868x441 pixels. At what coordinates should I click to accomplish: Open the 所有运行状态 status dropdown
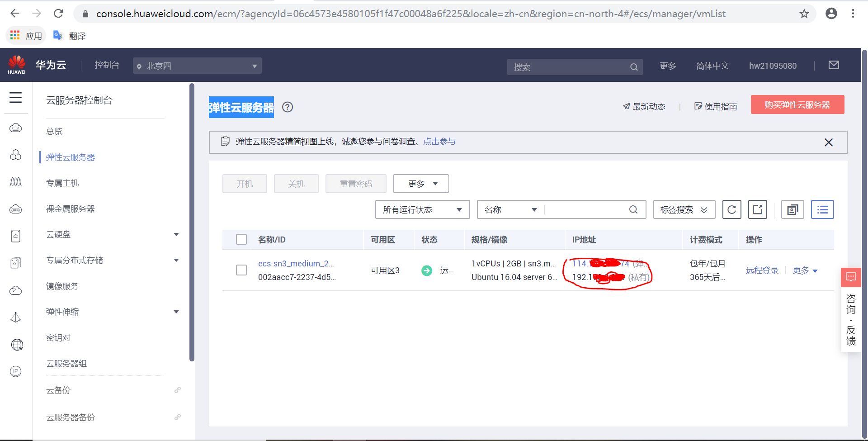tap(422, 209)
